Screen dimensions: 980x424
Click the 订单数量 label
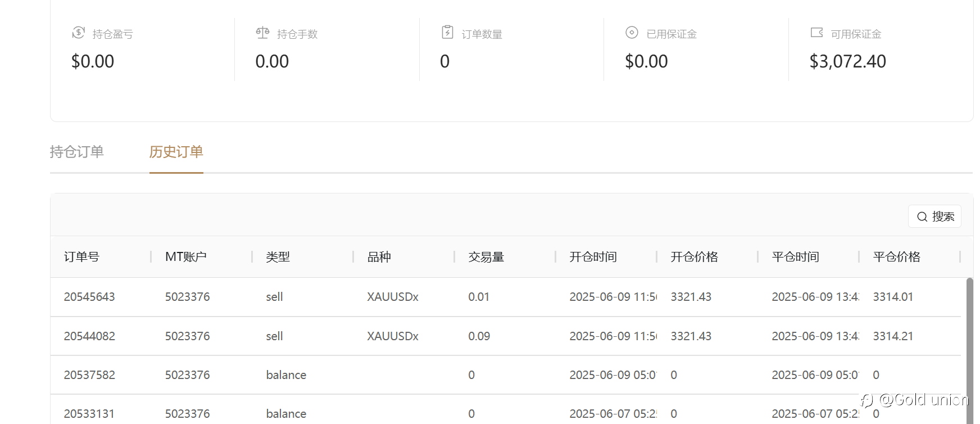pyautogui.click(x=482, y=34)
